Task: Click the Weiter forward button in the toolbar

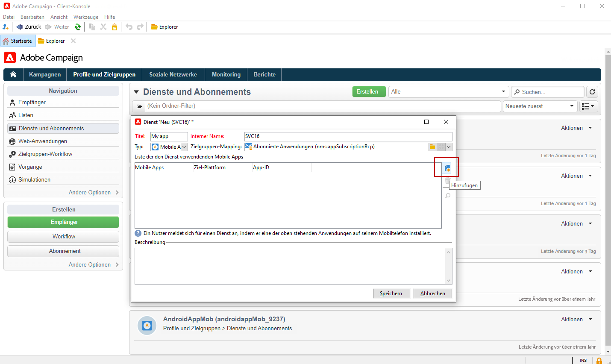Action: point(57,27)
